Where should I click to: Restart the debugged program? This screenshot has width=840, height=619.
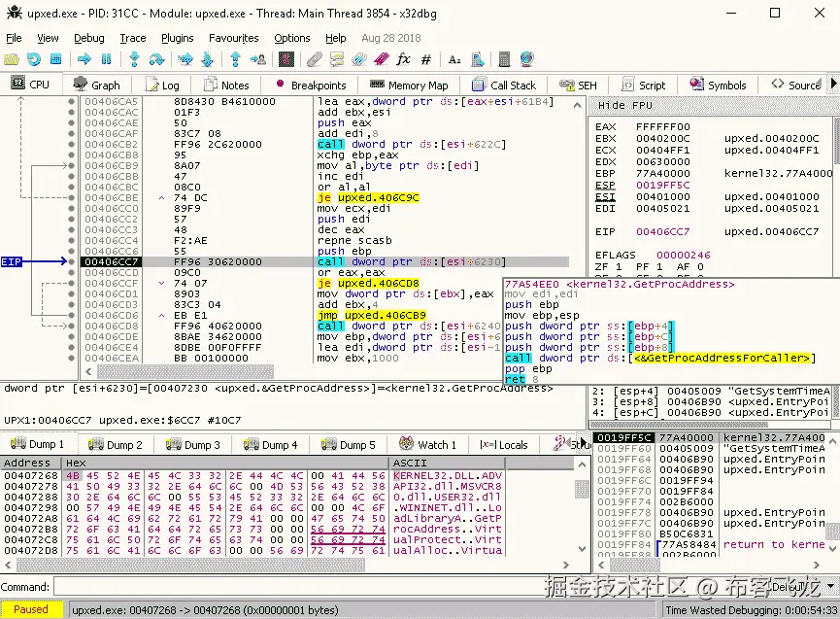tap(34, 59)
